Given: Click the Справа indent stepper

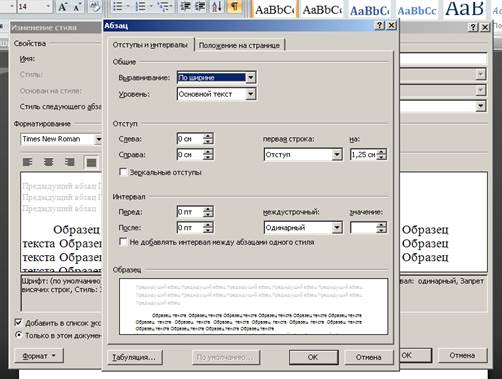Looking at the screenshot, I should 208,155.
